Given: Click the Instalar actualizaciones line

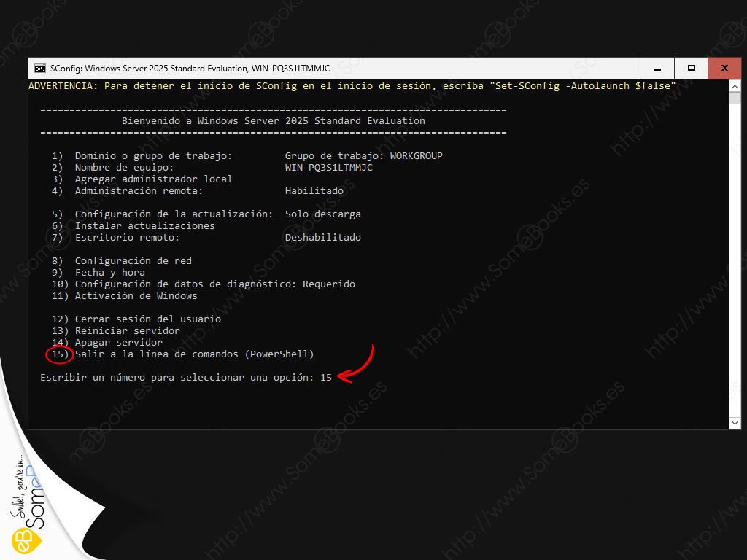Looking at the screenshot, I should [144, 225].
